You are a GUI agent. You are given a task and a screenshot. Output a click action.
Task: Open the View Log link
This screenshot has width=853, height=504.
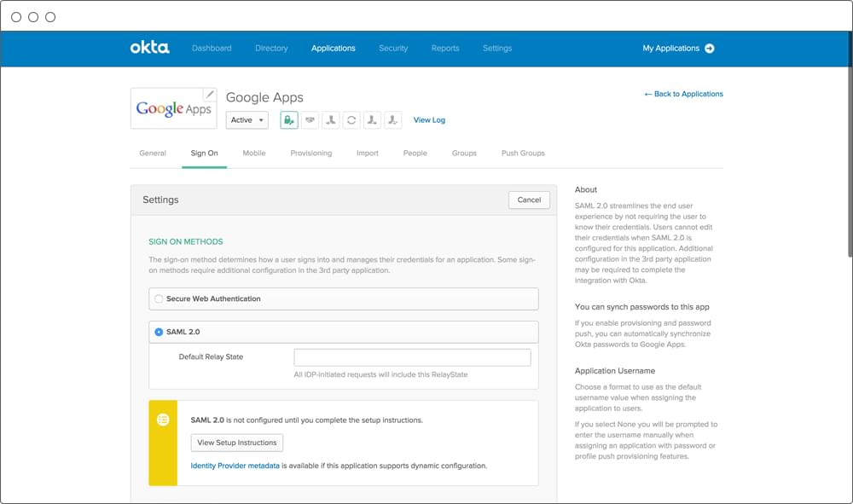[x=429, y=120]
